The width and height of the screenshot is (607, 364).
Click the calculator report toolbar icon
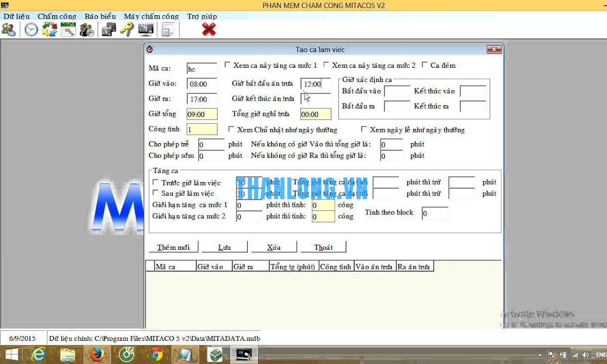(167, 30)
